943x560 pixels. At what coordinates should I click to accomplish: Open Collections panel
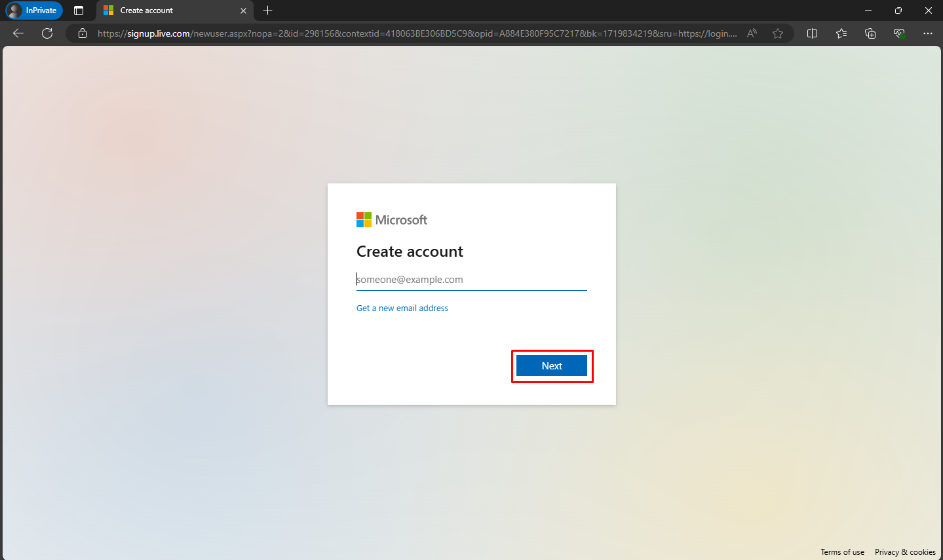coord(870,33)
